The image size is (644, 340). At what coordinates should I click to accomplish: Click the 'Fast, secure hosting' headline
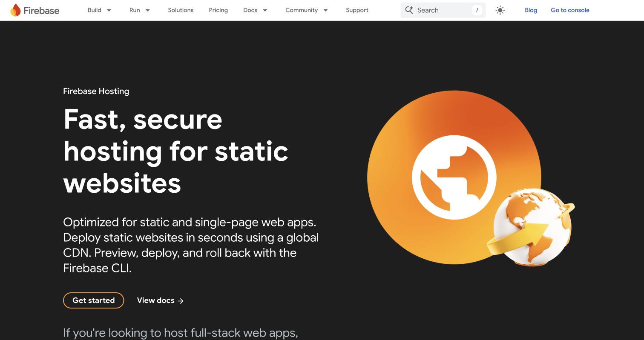coord(176,151)
